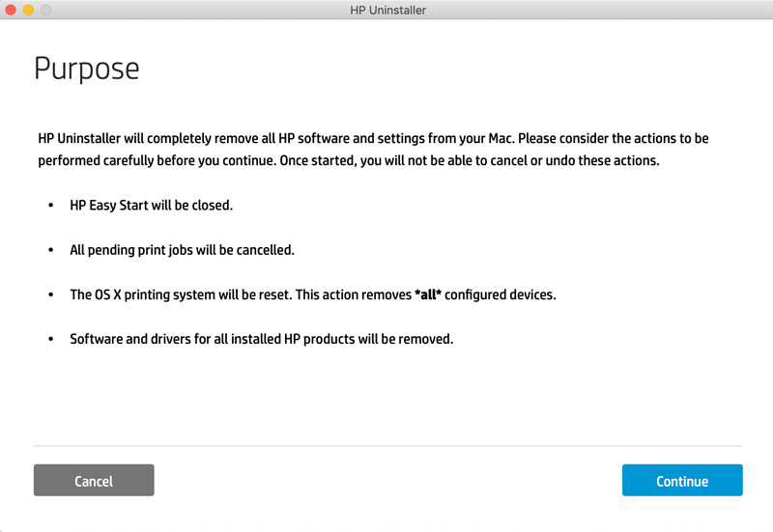Click the Continue button

(x=682, y=480)
